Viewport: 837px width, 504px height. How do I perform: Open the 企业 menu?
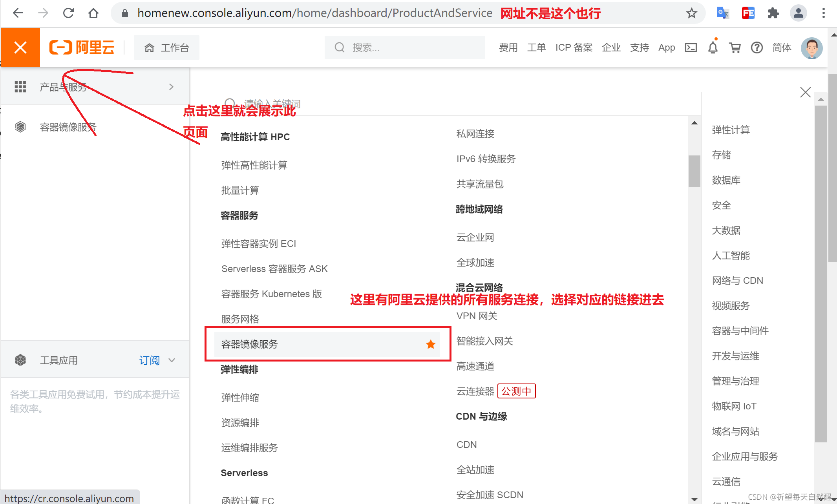[611, 47]
